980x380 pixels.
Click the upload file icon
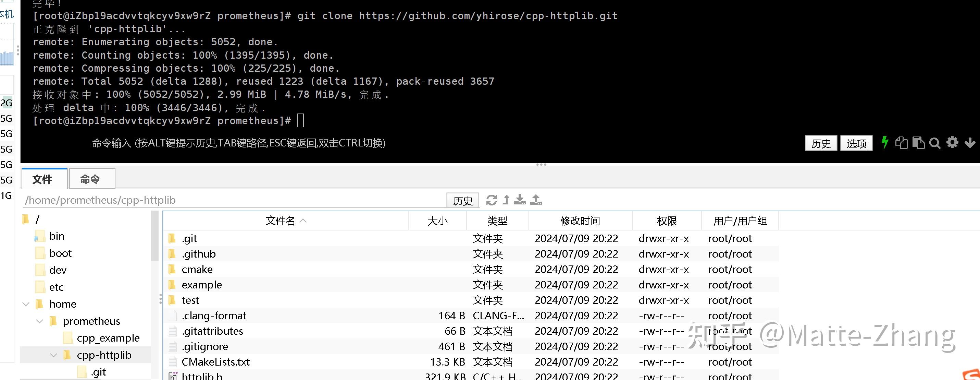point(536,200)
